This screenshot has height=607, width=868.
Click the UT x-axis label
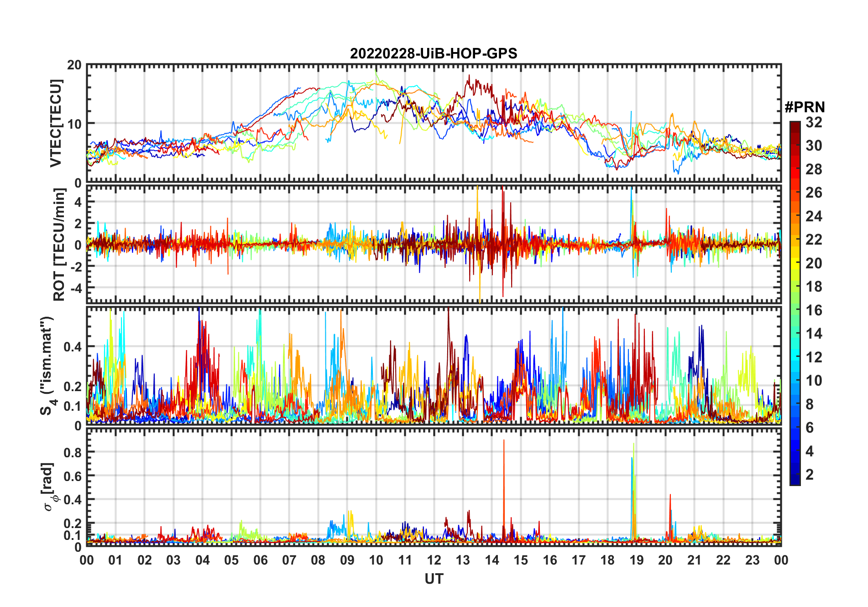coord(434,579)
